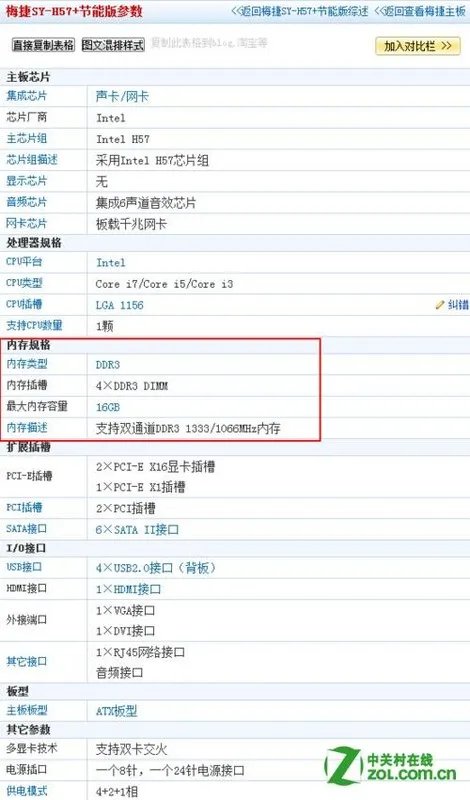470x800 pixels.
Task: Select the text 4×DDR3 DIMM
Action: coord(132,386)
